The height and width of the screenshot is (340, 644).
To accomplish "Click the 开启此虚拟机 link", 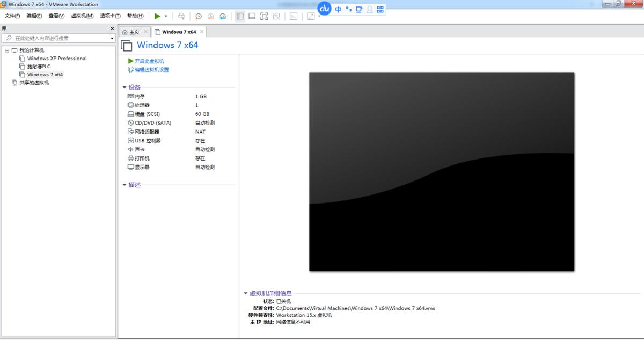I will click(148, 60).
